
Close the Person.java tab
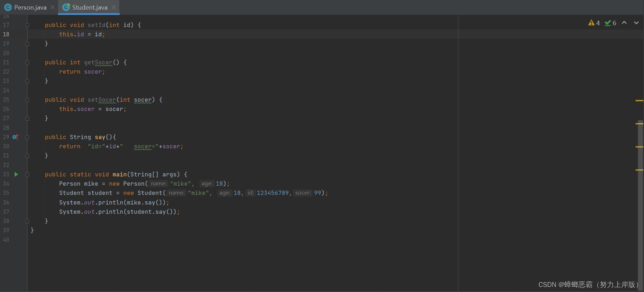point(52,7)
